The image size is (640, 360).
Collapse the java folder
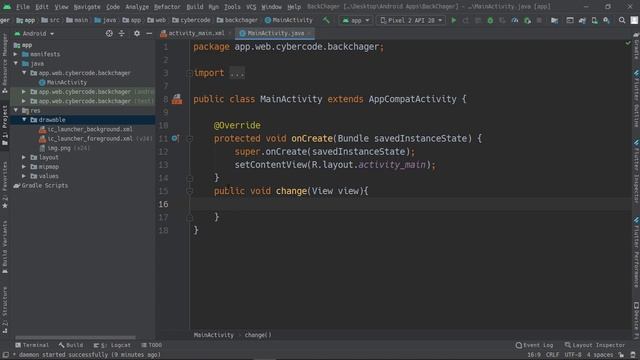[16, 63]
